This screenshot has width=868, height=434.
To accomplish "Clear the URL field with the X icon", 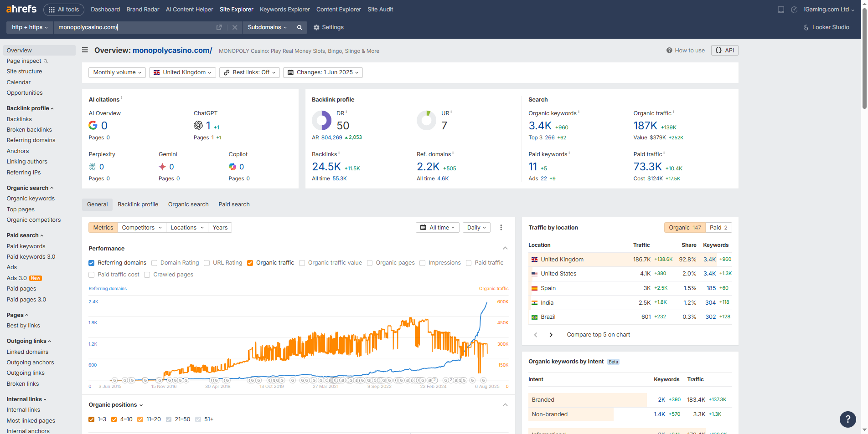I will point(235,27).
